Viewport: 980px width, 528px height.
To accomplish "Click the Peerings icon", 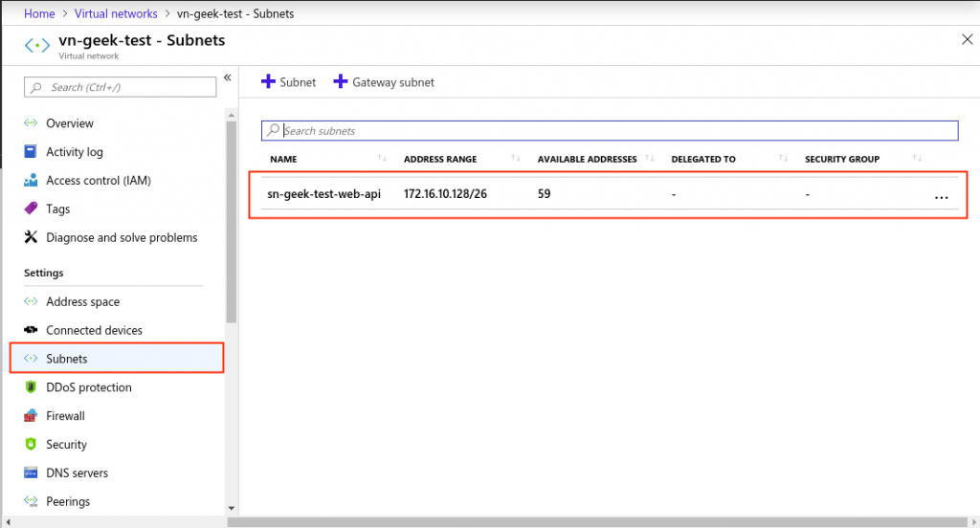I will [x=31, y=501].
